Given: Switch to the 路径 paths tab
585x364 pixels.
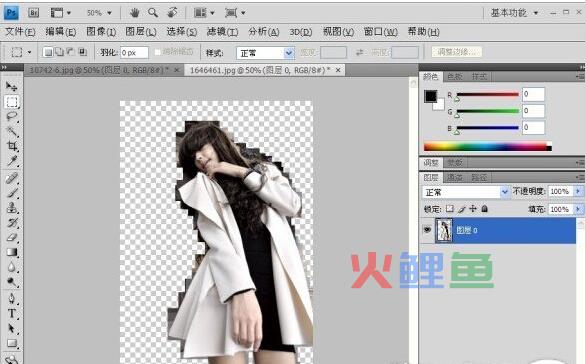Looking at the screenshot, I should [479, 178].
